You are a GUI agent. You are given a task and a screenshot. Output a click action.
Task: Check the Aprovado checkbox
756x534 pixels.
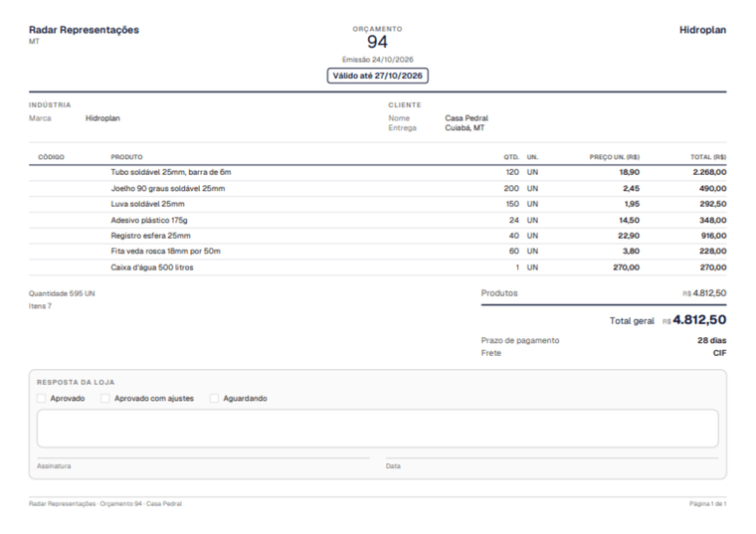pos(42,398)
